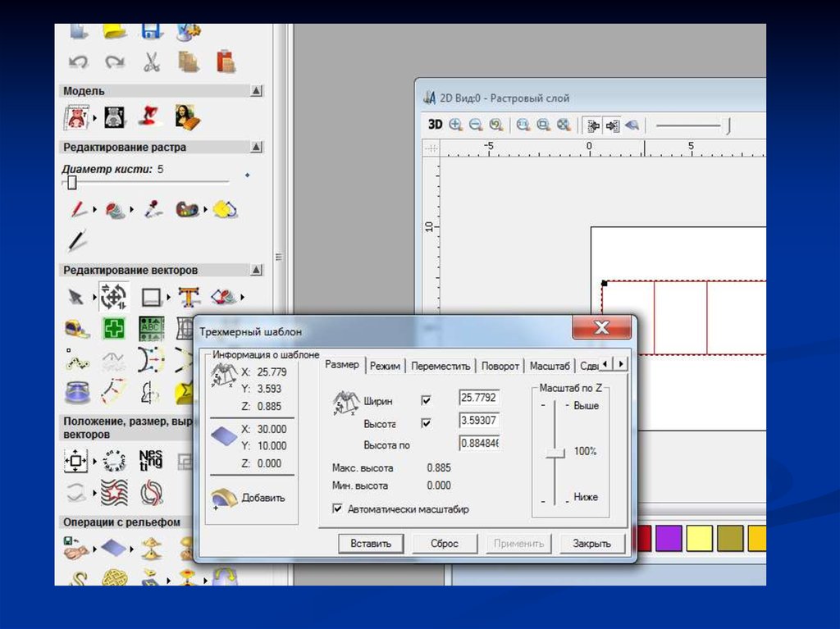The image size is (840, 629).
Task: Uncheck the Высота link checkbox
Action: 426,423
